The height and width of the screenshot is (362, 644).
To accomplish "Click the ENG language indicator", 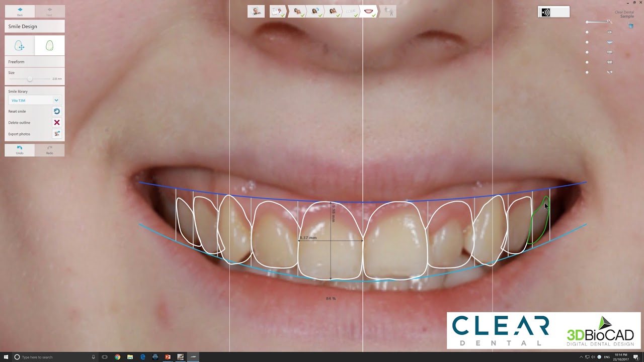I will coord(607,357).
